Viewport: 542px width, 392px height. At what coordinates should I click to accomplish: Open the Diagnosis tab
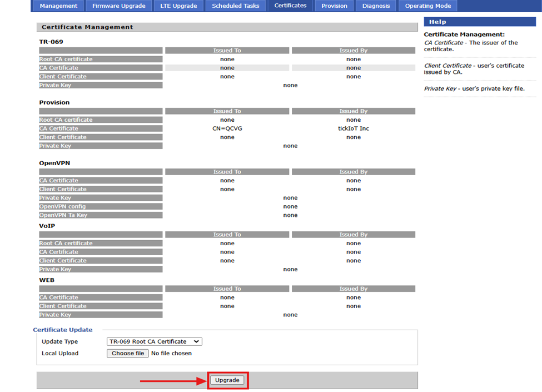pyautogui.click(x=376, y=6)
